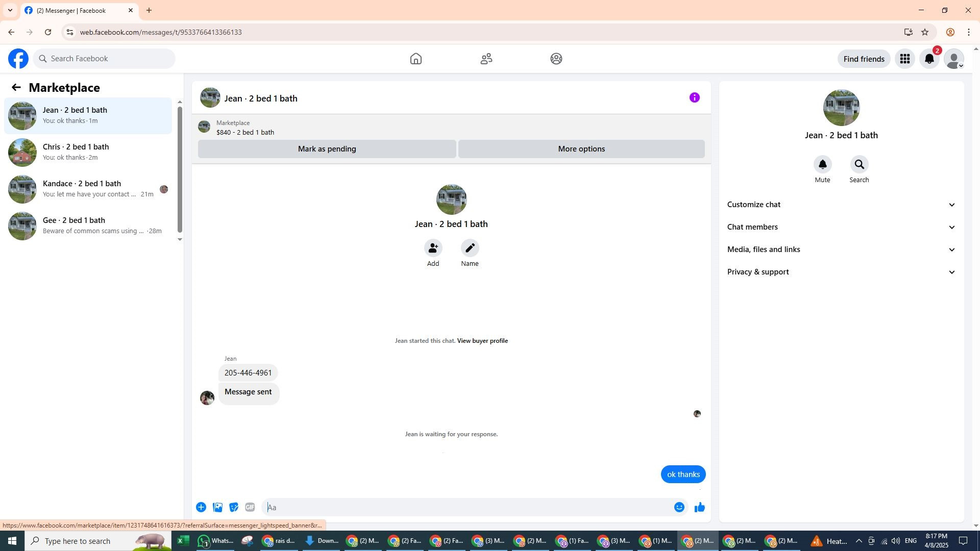This screenshot has height=551, width=980.
Task: Open the emoji picker in message box
Action: click(679, 507)
